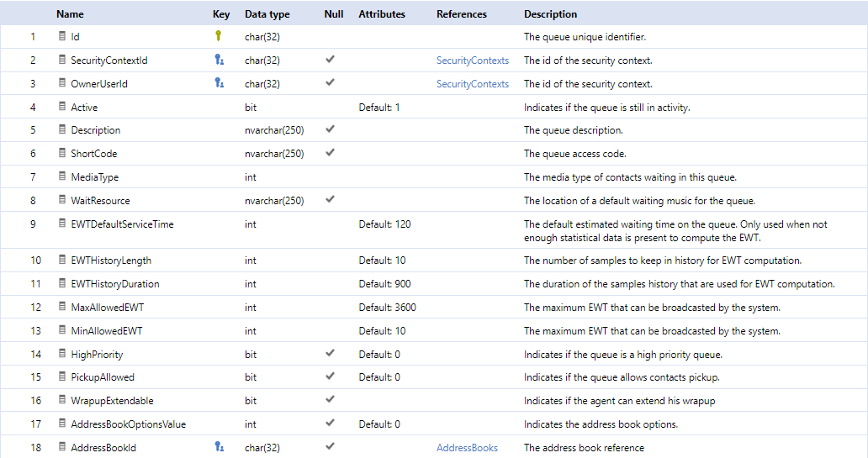868x458 pixels.
Task: Click the Null checkmark for SecurityContextId
Action: click(x=330, y=59)
